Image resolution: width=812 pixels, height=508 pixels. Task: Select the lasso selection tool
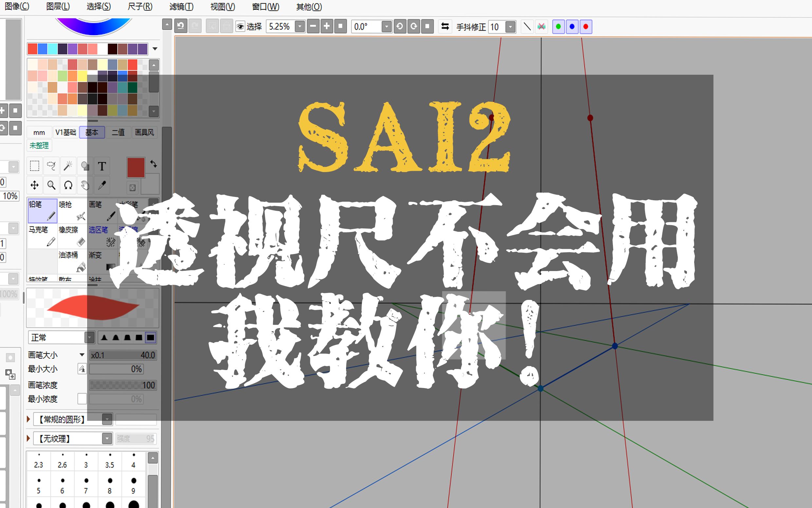click(x=51, y=166)
